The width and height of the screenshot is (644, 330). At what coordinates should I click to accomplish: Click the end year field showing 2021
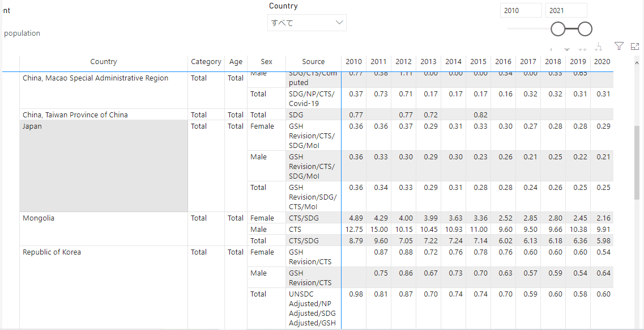[x=566, y=10]
